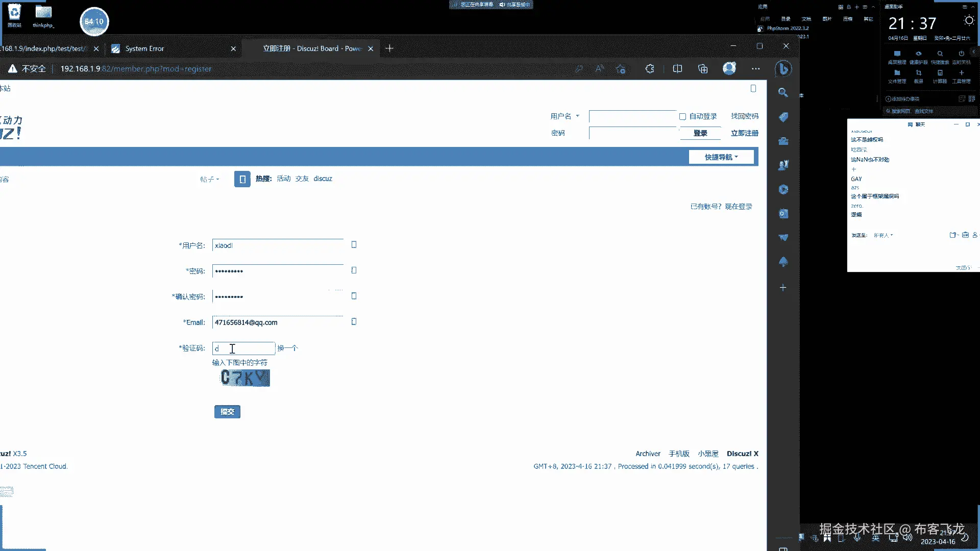Click plus icon to customize sidebar
Viewport: 980px width, 551px height.
pyautogui.click(x=783, y=288)
